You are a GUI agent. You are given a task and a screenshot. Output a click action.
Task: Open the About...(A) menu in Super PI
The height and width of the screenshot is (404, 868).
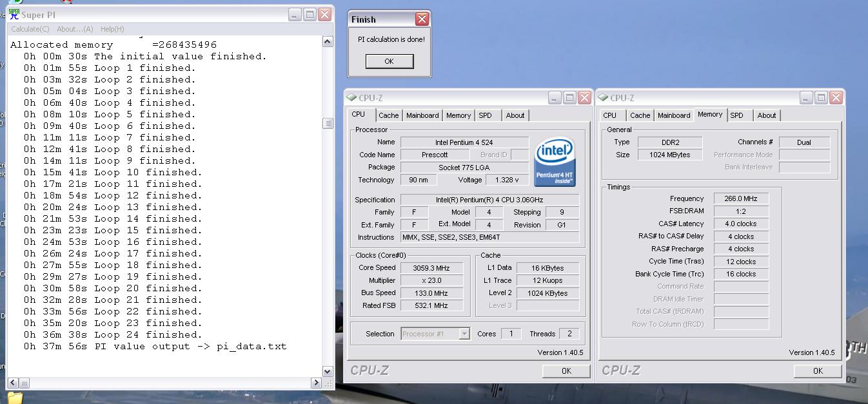pos(75,29)
